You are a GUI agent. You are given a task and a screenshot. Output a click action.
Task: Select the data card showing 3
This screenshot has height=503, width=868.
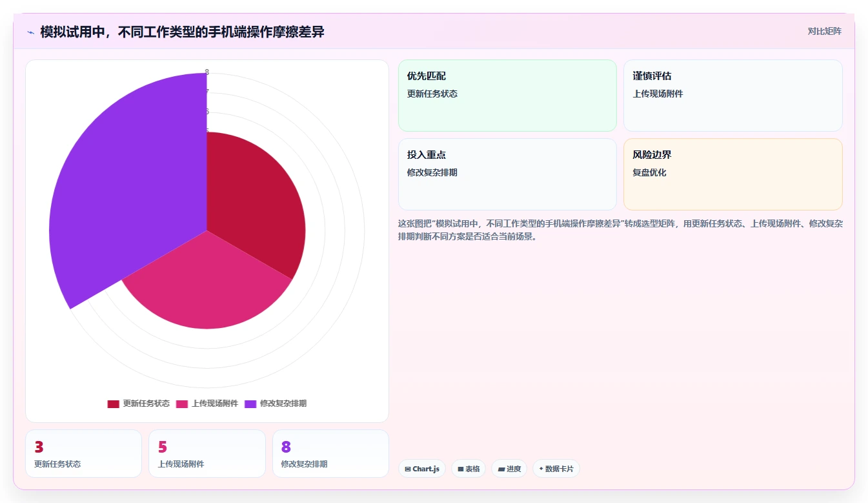(83, 454)
